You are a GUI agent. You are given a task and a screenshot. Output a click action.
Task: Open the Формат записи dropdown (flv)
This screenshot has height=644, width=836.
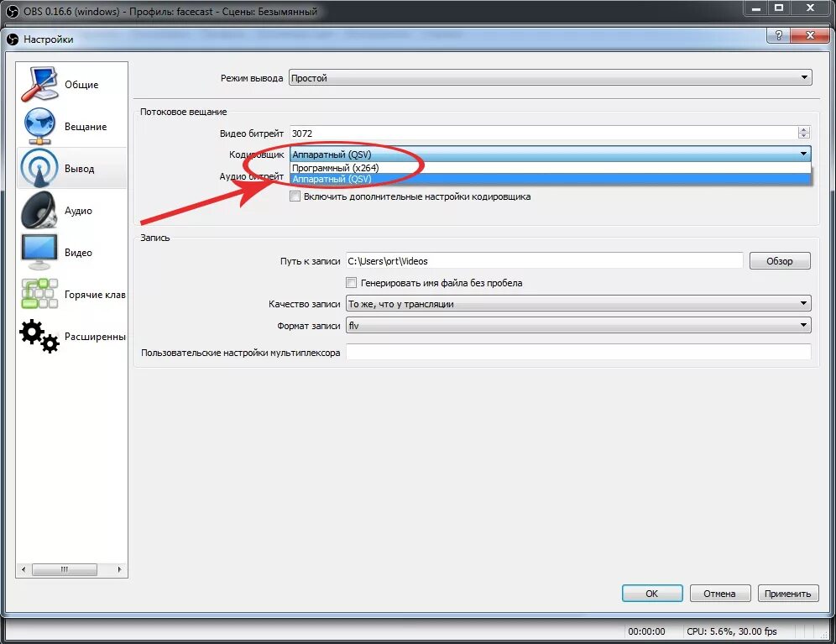578,326
